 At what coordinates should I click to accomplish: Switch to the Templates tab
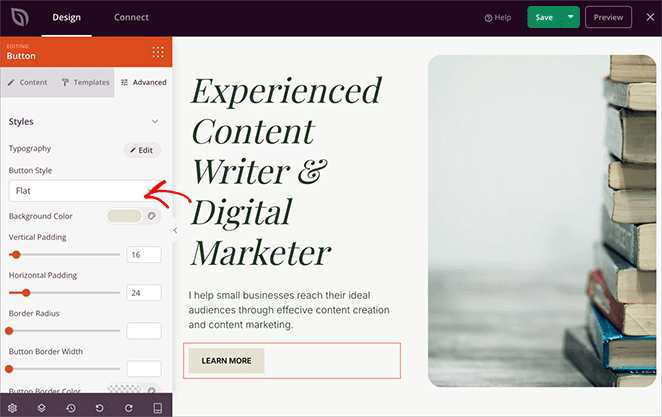(x=86, y=82)
